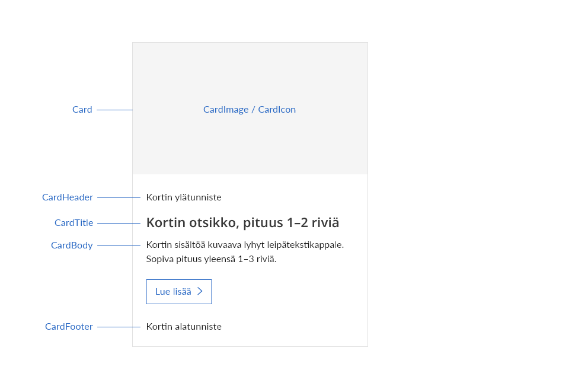Click body line "Kortin sisältöä kuvaava lyhyt leipätekstikappale"
This screenshot has width=588, height=389.
[245, 245]
